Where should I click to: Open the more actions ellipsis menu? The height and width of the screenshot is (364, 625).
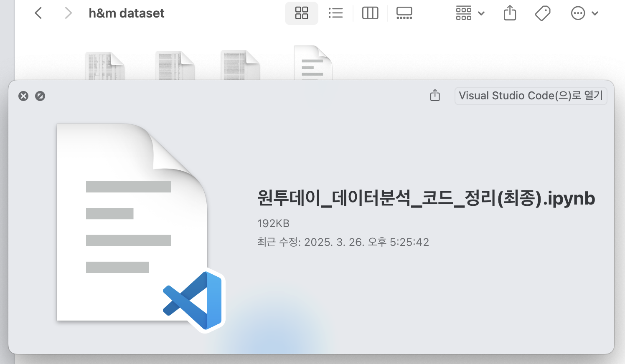tap(584, 13)
